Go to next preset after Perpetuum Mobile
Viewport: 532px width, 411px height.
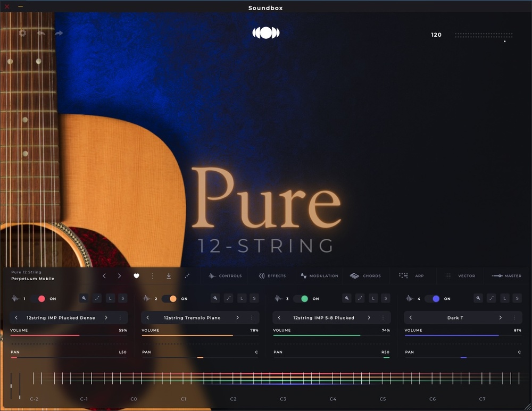(119, 276)
